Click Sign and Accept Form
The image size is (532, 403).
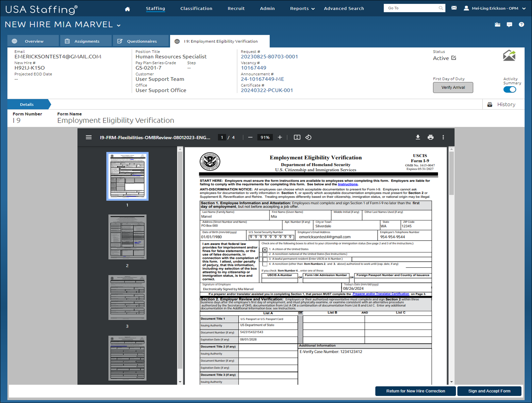click(489, 391)
